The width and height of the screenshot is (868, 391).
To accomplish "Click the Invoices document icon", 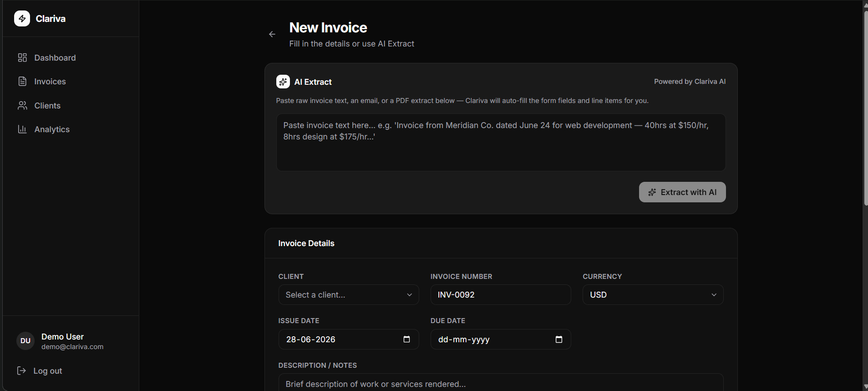I will [x=22, y=81].
